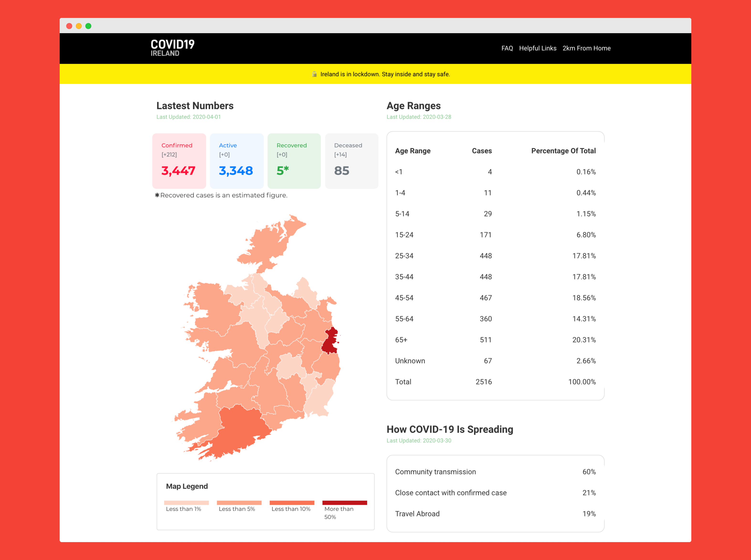Click the lock icon in yellow banner

coord(314,74)
